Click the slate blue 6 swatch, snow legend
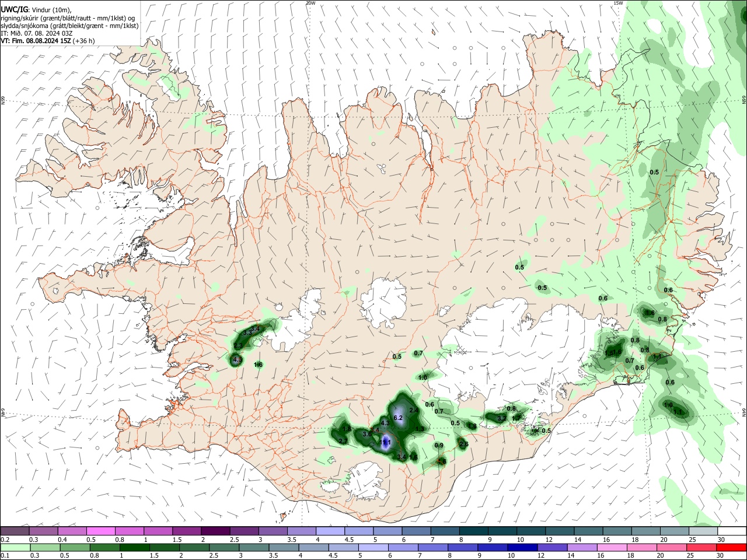747x560 pixels. click(x=416, y=531)
